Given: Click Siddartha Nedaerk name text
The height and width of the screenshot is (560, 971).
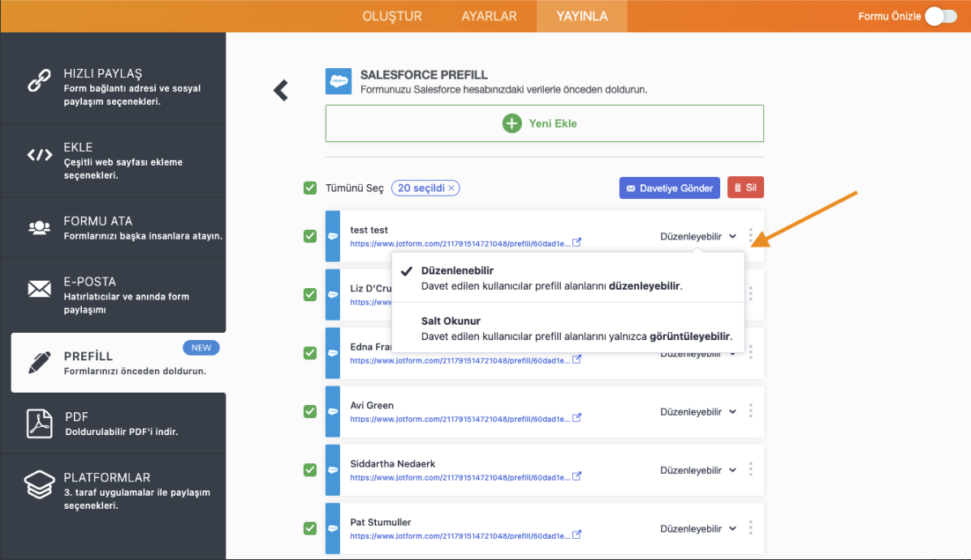Looking at the screenshot, I should 393,463.
